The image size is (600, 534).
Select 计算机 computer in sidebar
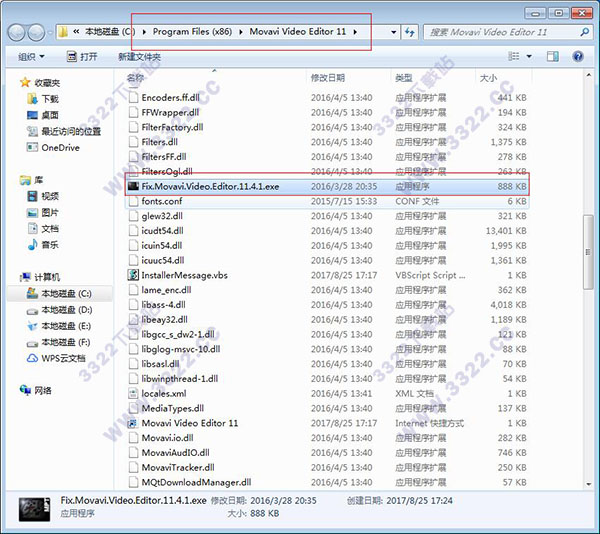40,277
